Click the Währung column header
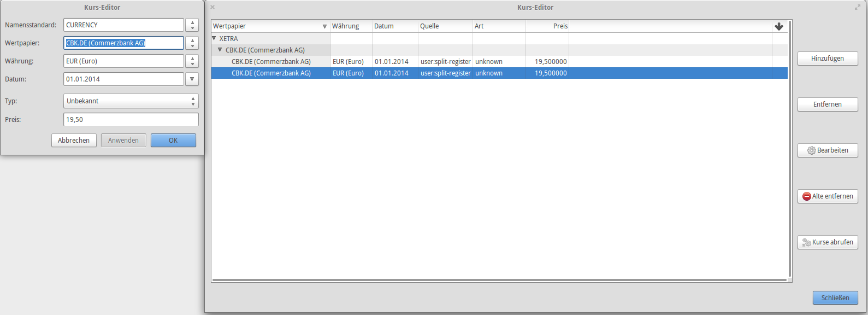Screen dimensions: 868x315 (351, 26)
